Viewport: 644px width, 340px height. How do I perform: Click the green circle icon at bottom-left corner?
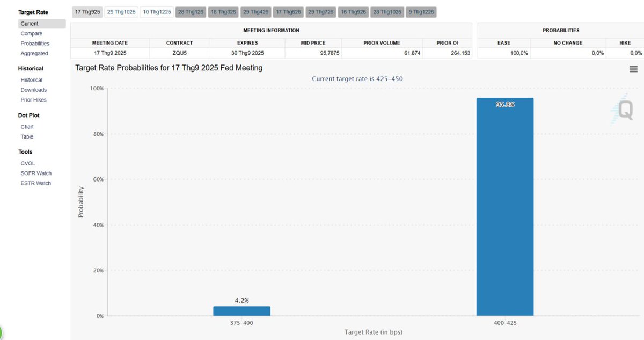click(1, 332)
